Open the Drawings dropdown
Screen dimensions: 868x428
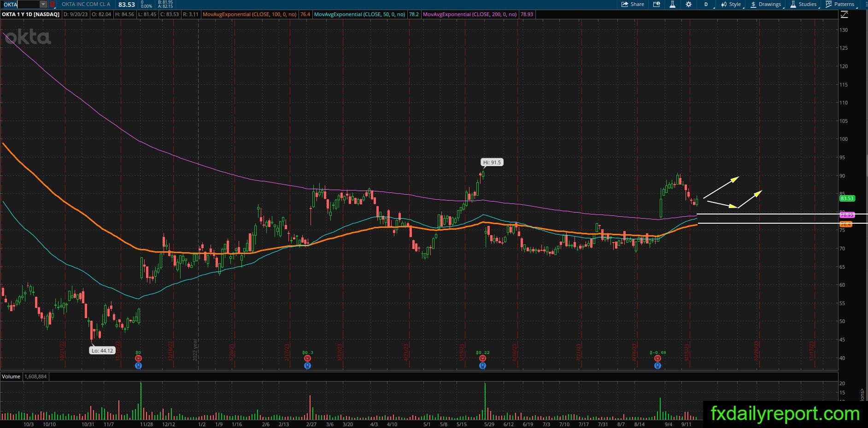coord(766,4)
